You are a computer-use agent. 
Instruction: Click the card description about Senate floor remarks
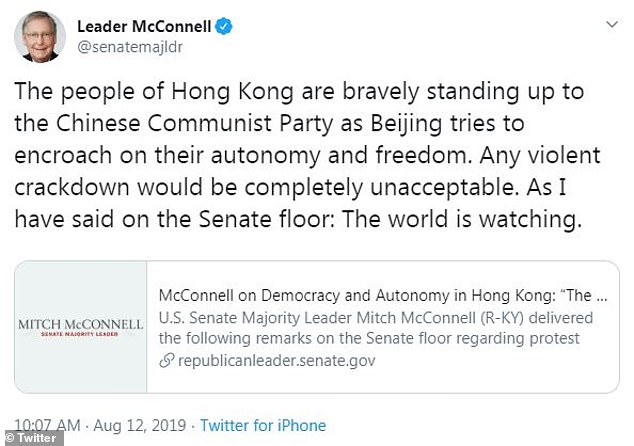378,327
